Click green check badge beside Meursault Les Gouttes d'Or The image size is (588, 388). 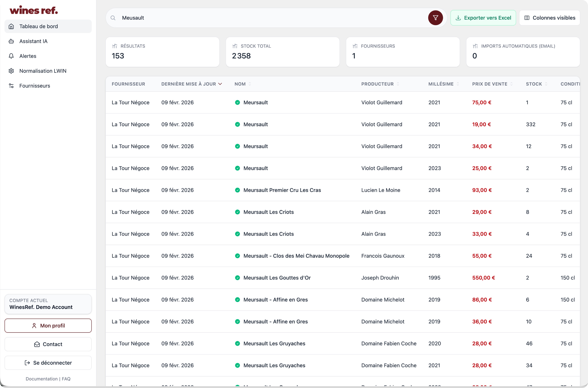point(237,278)
